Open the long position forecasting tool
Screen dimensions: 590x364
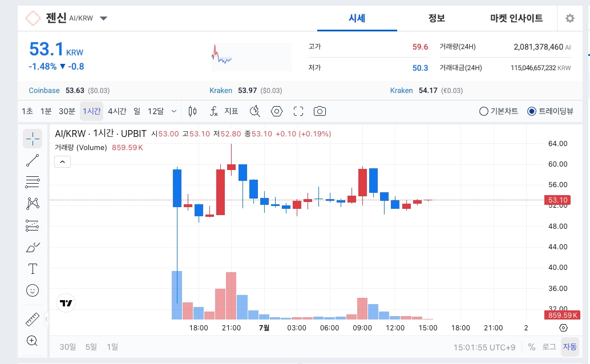33,225
